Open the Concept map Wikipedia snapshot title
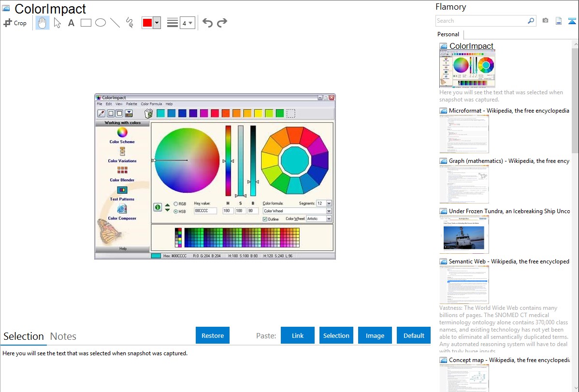 pos(509,360)
